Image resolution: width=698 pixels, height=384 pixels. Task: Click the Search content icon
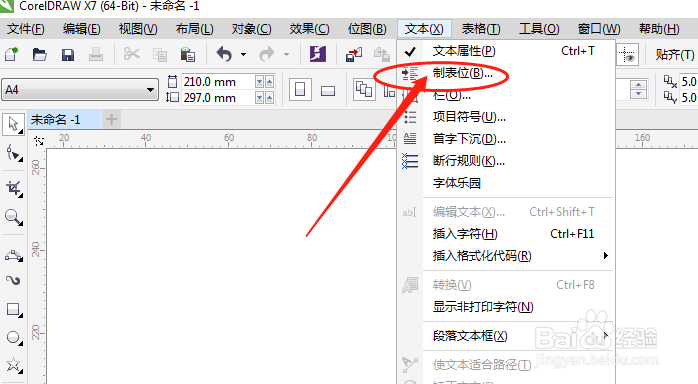coord(318,55)
